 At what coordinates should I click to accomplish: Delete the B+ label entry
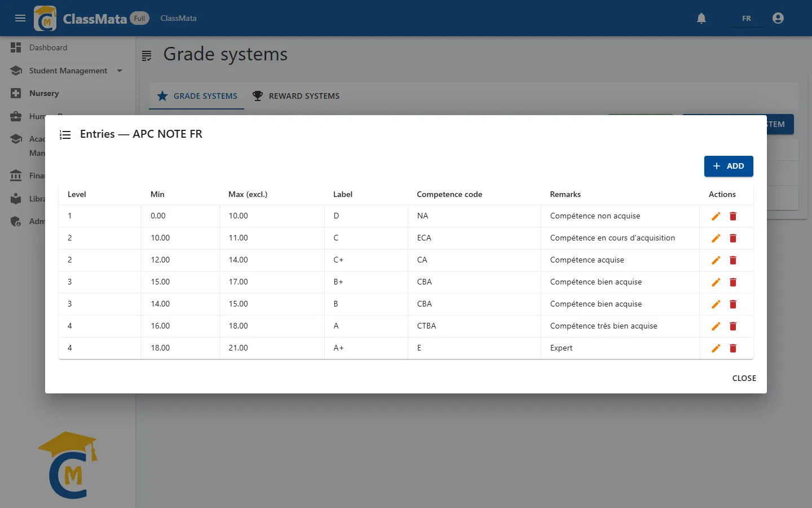tap(733, 282)
